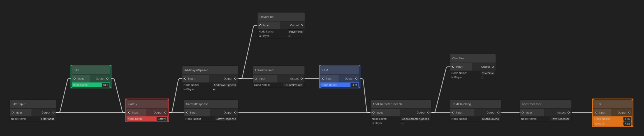The width and height of the screenshot is (644, 136).
Task: Edit the CharFinal Node Name field
Action: click(x=488, y=73)
